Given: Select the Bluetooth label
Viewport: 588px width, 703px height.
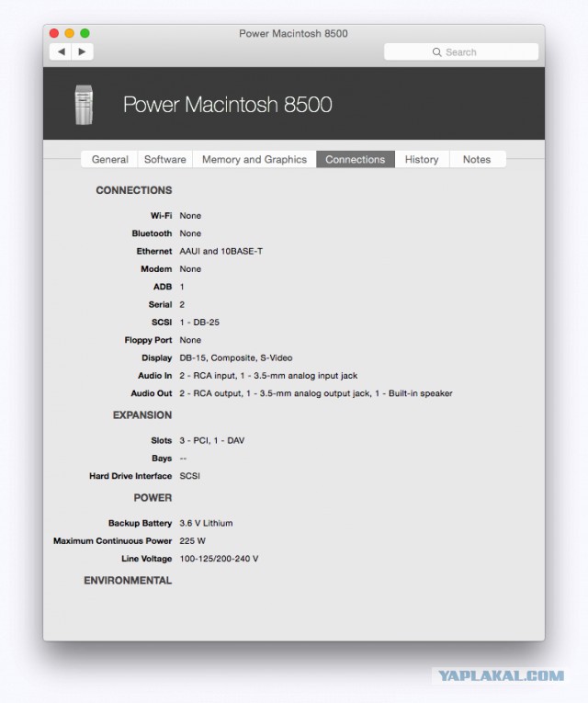Looking at the screenshot, I should point(152,233).
